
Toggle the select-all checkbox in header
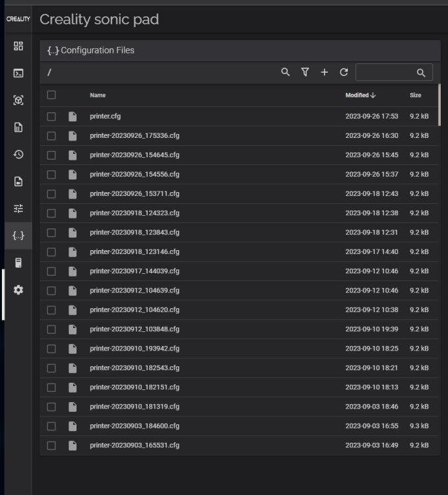point(51,95)
